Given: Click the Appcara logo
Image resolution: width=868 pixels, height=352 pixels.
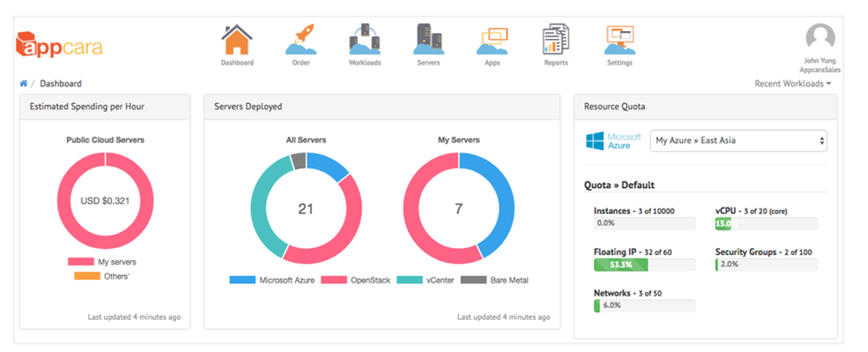Looking at the screenshot, I should tap(59, 43).
